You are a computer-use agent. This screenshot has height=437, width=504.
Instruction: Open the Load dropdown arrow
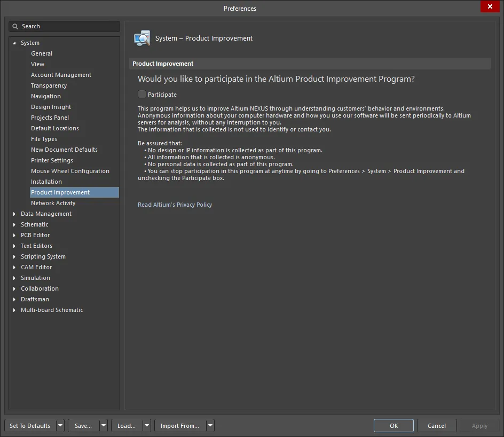click(x=147, y=425)
